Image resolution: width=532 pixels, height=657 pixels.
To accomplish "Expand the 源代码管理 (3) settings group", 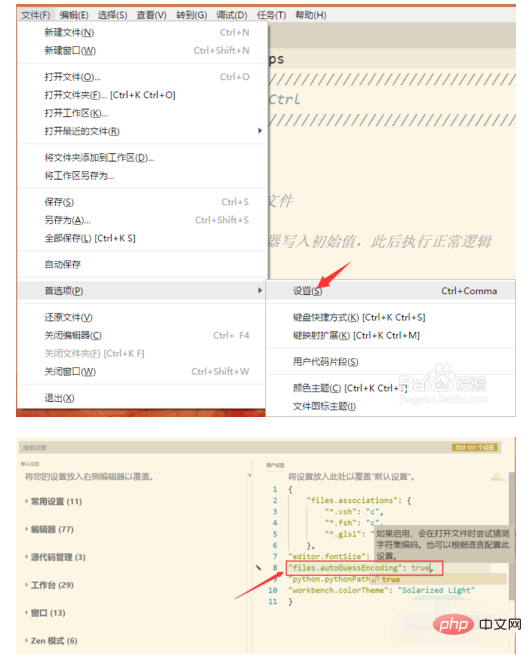I will pyautogui.click(x=55, y=557).
